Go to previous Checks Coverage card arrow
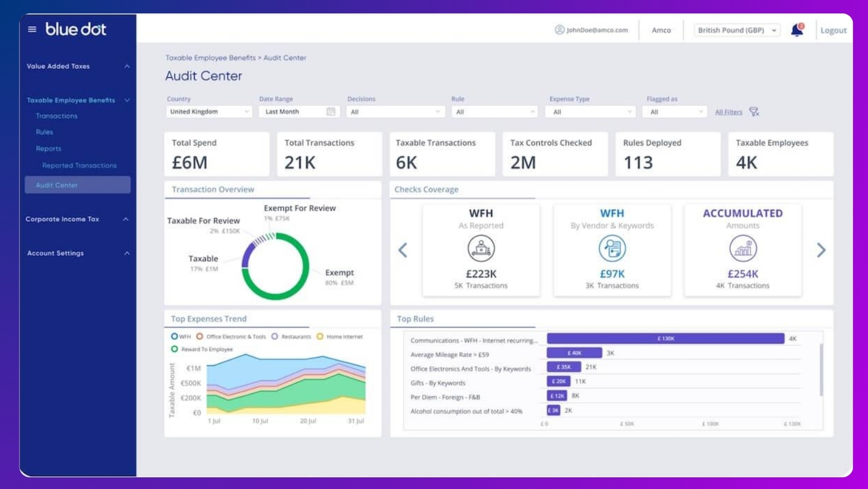Viewport: 868px width, 489px height. click(x=403, y=250)
